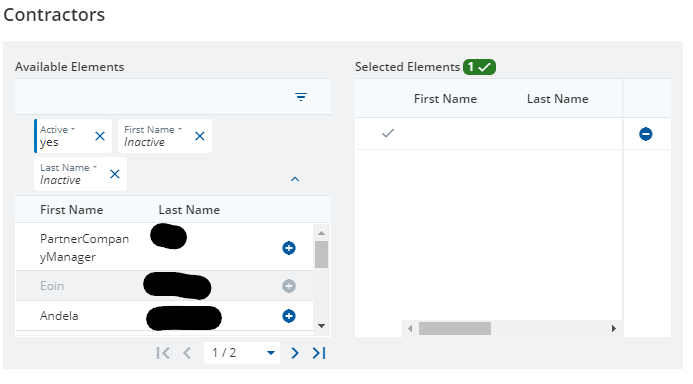This screenshot has height=384, width=693.
Task: Remove the Last Name filter chip
Action: tap(115, 174)
